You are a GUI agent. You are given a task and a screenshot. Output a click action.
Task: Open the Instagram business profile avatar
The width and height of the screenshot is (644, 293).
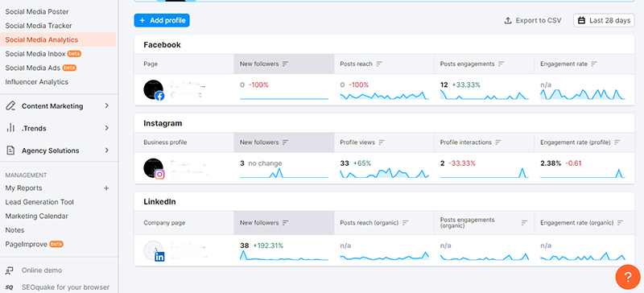point(154,168)
